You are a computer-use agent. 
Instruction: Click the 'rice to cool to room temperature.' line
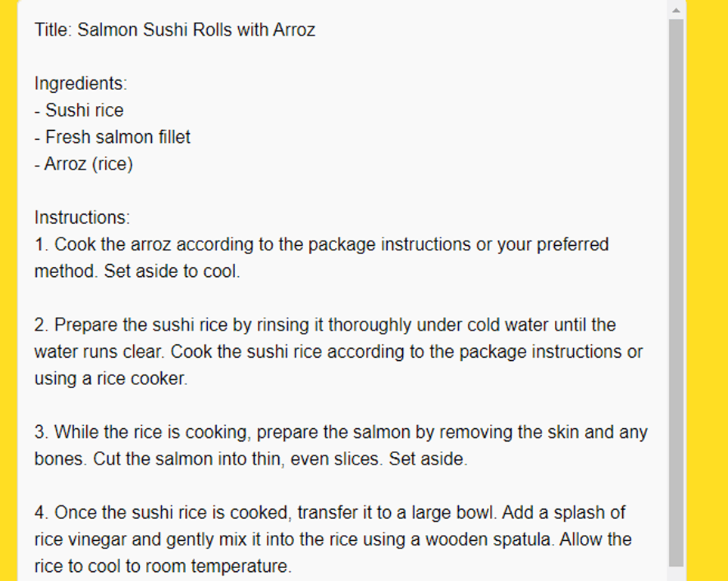click(x=163, y=567)
